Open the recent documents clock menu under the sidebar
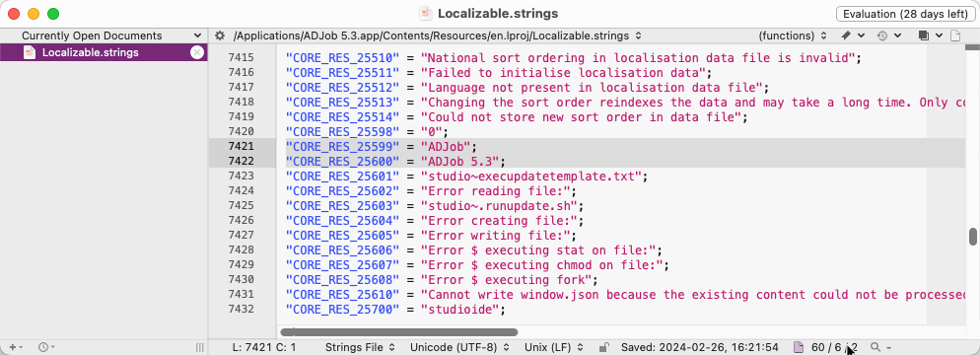 46,347
